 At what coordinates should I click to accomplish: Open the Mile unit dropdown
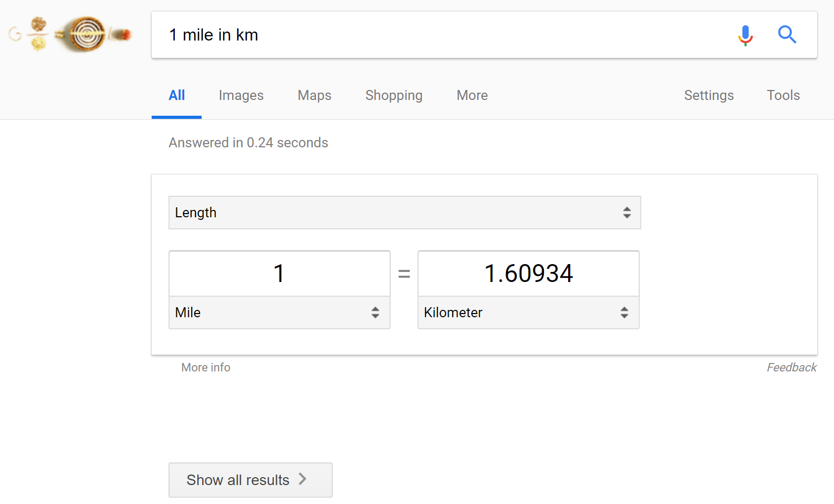click(279, 313)
